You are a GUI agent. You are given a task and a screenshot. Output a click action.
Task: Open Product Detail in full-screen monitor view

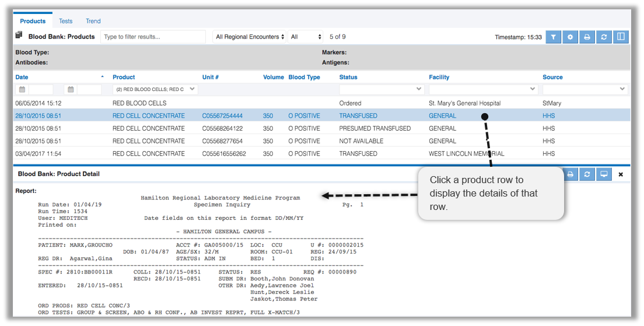coord(604,174)
